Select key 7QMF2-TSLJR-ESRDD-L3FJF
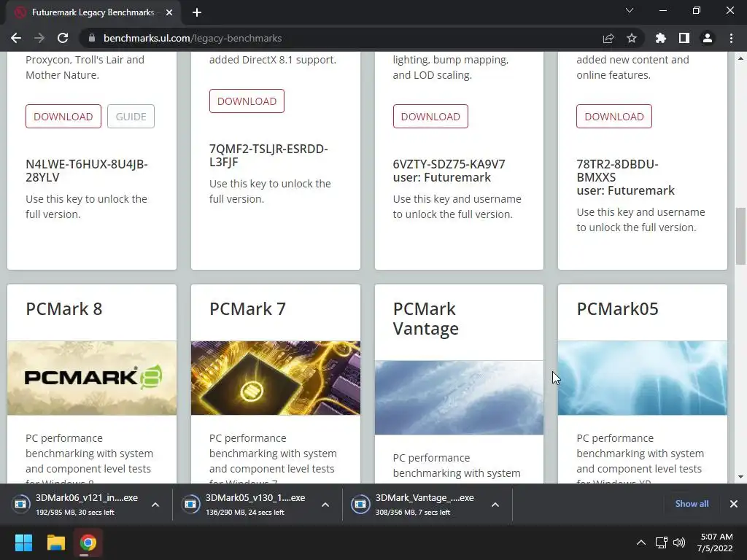The image size is (747, 560). point(268,156)
